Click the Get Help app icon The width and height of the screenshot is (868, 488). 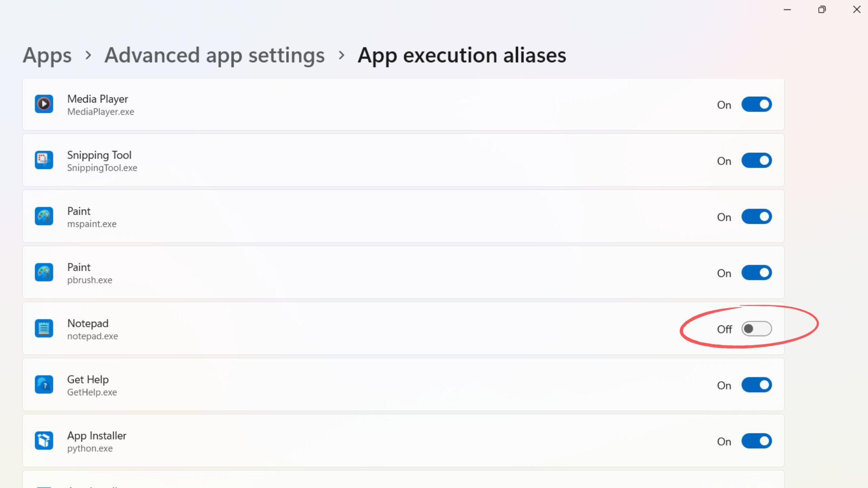44,385
